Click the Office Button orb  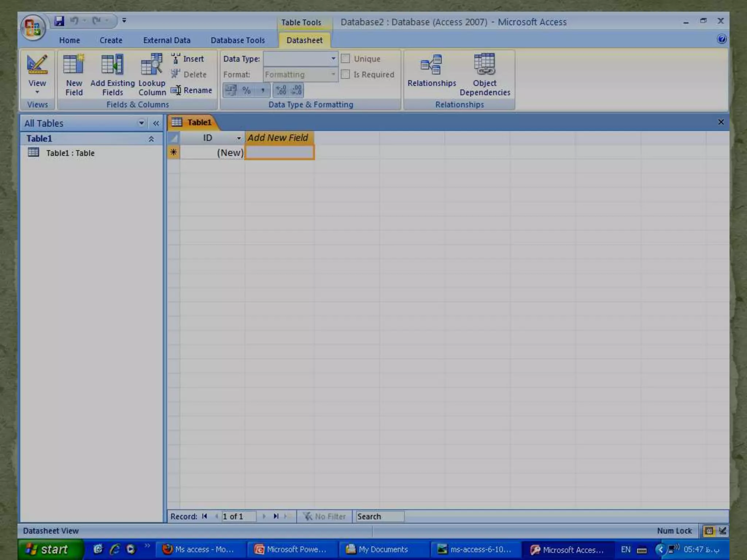coord(33,27)
